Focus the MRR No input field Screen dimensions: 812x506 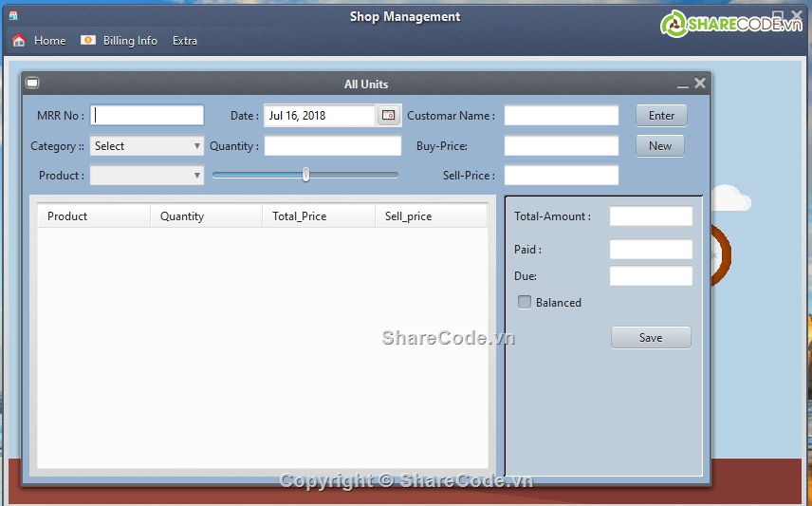tap(148, 116)
